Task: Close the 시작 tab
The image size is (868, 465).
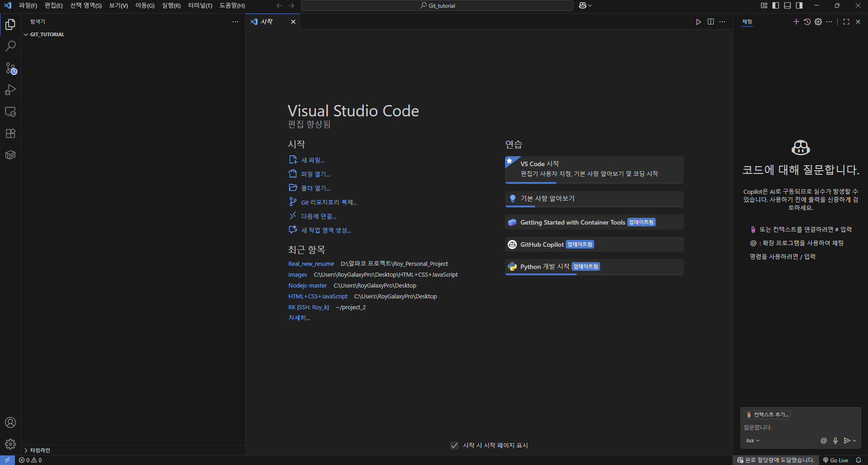Action: coord(293,22)
